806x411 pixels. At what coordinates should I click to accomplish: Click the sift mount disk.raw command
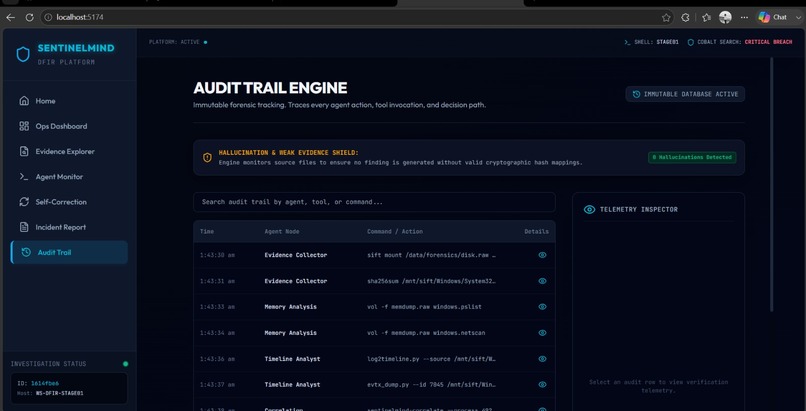coord(431,255)
